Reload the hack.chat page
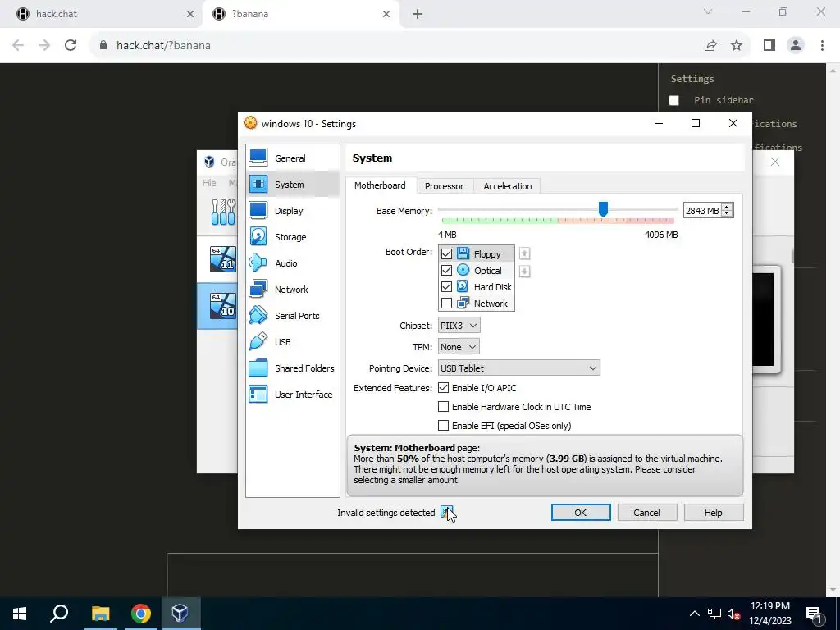840x630 pixels. pos(71,46)
